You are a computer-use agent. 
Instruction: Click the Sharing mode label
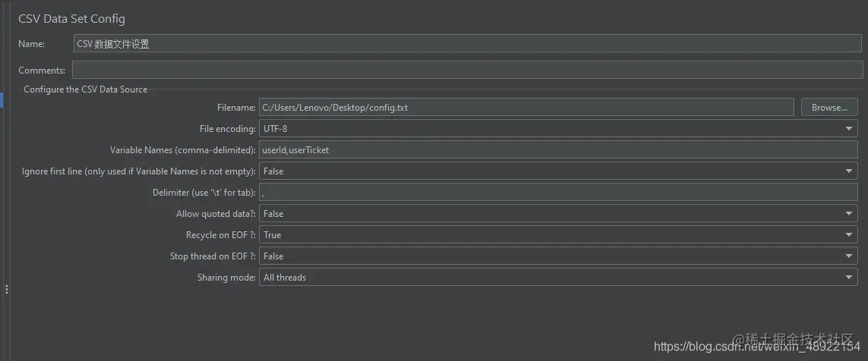tap(226, 278)
